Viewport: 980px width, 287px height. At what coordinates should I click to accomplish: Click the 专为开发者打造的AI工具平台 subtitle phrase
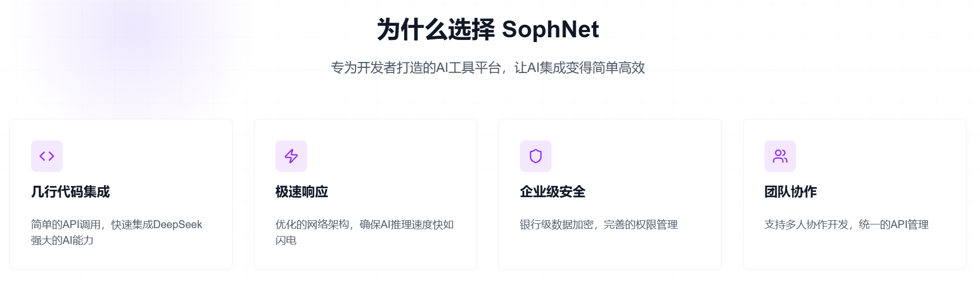coord(415,68)
